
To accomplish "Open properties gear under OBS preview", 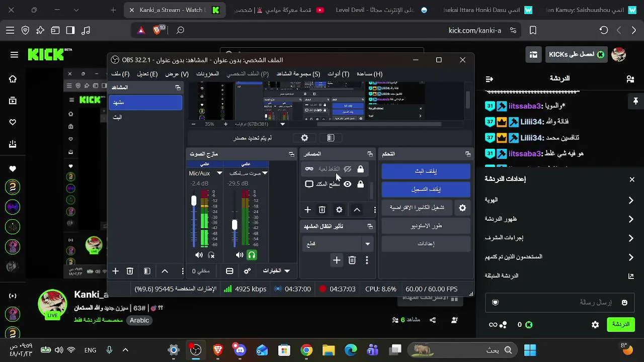I will click(x=304, y=138).
